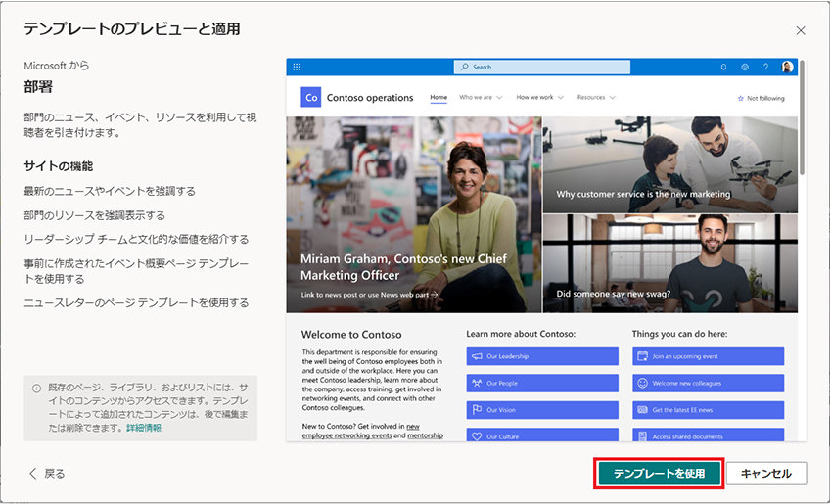Click the サイトの機能 heading

[x=59, y=166]
